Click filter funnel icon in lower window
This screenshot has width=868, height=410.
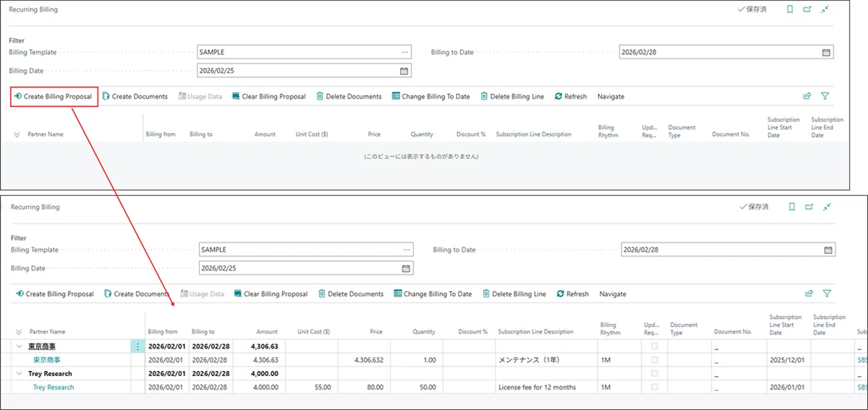click(827, 294)
